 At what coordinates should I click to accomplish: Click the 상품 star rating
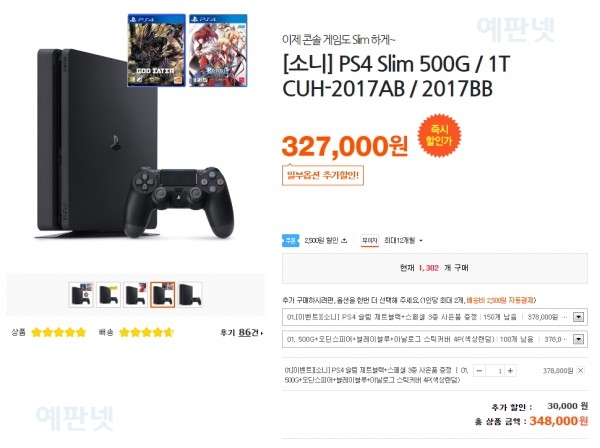pos(59,332)
